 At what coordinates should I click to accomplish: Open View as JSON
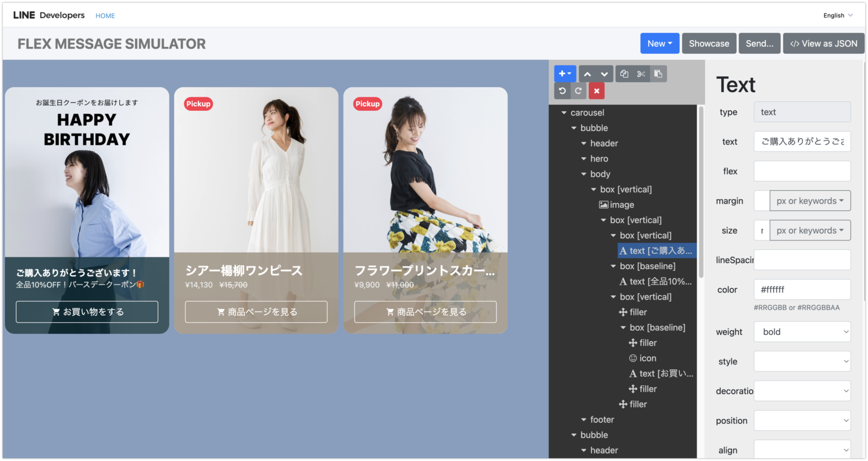coord(823,44)
